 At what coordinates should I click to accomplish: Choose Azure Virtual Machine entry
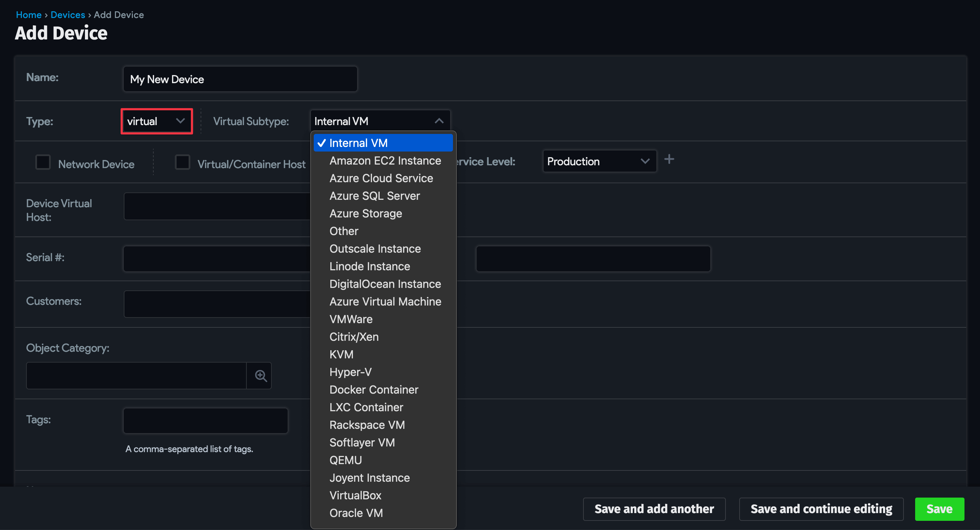click(x=385, y=302)
